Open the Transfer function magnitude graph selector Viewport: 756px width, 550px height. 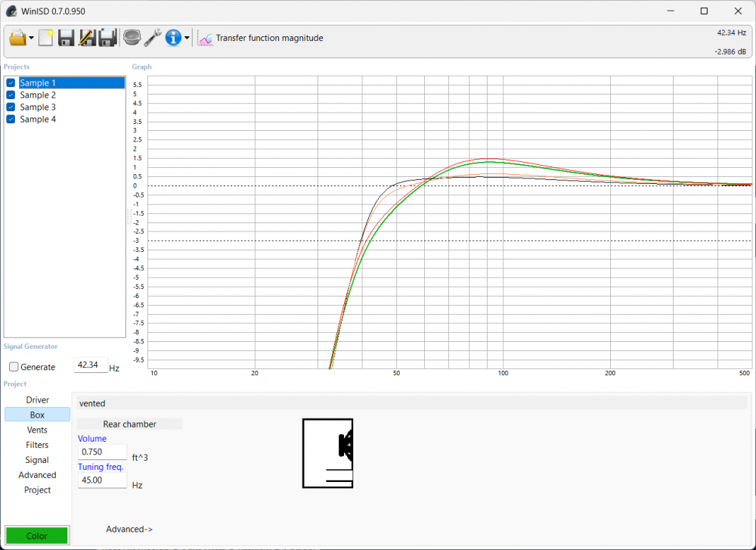point(261,38)
